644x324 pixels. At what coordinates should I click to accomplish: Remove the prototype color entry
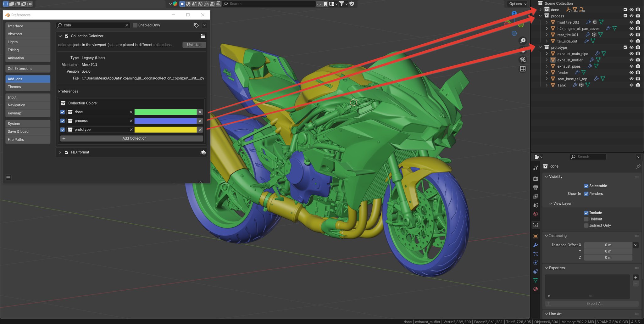coord(200,130)
